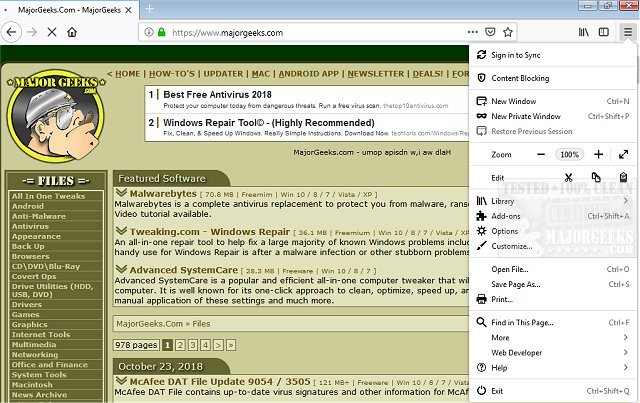The image size is (640, 403).
Task: Click the forward arrow button
Action: [x=32, y=32]
